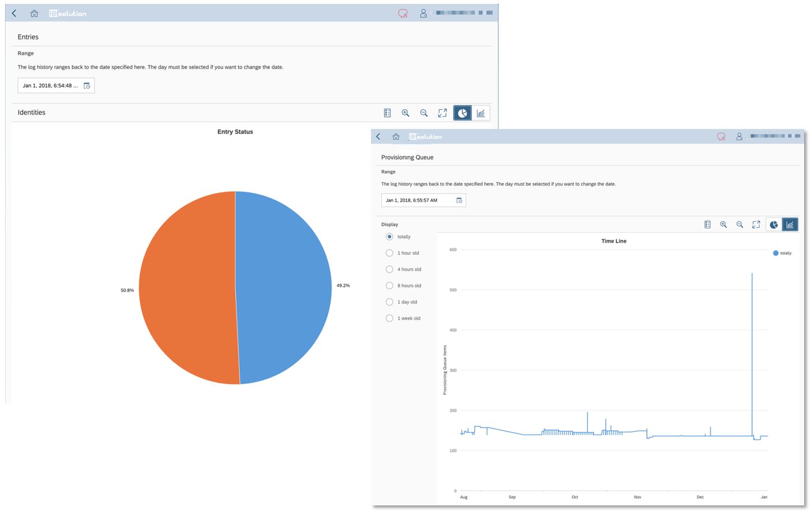812x511 pixels.
Task: Select the '1 week old' option
Action: pos(389,318)
